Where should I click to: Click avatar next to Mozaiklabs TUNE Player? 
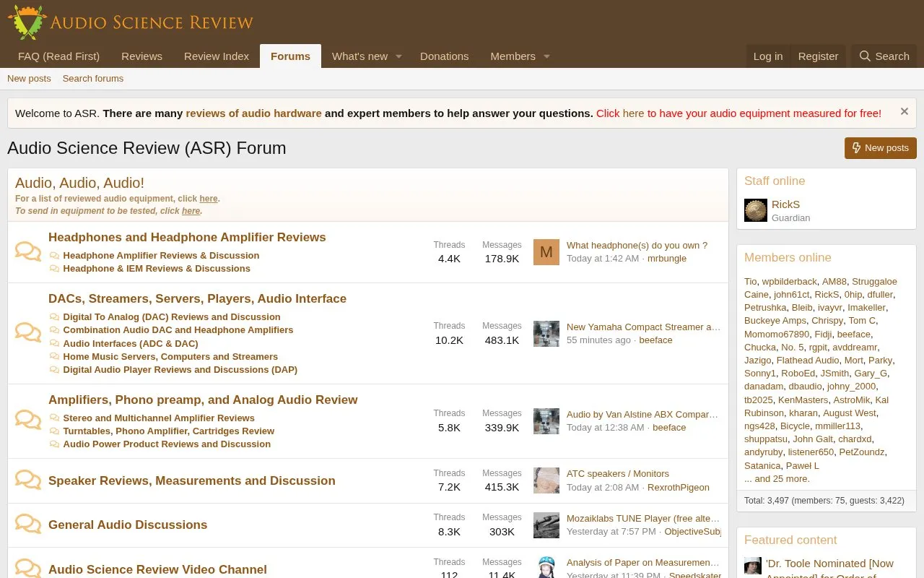coord(546,525)
